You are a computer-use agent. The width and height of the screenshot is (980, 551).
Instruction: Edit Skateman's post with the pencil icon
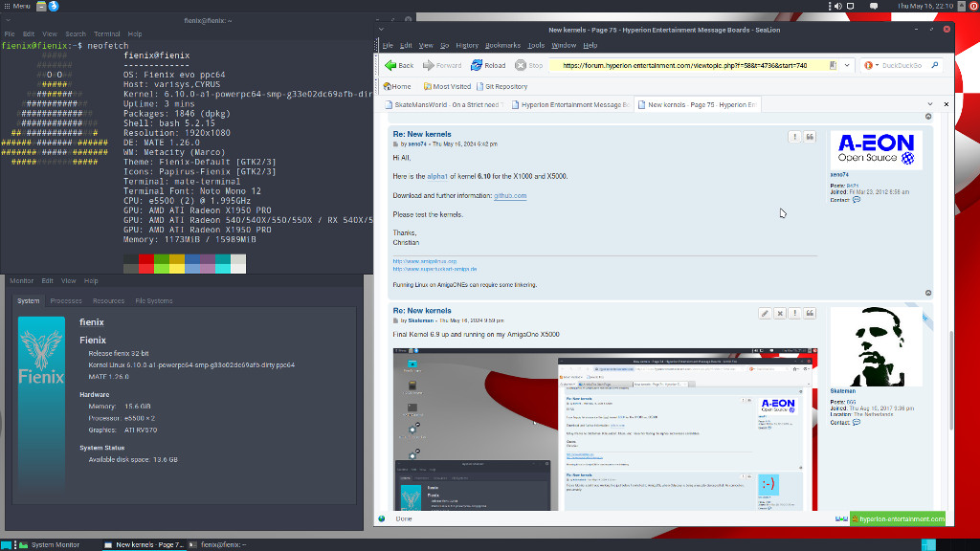[x=765, y=313]
